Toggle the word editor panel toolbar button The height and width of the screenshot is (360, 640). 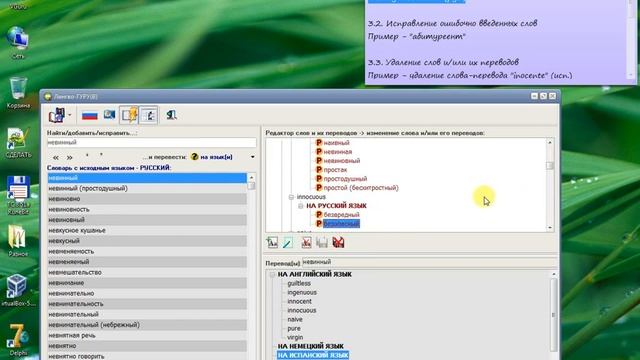148,115
